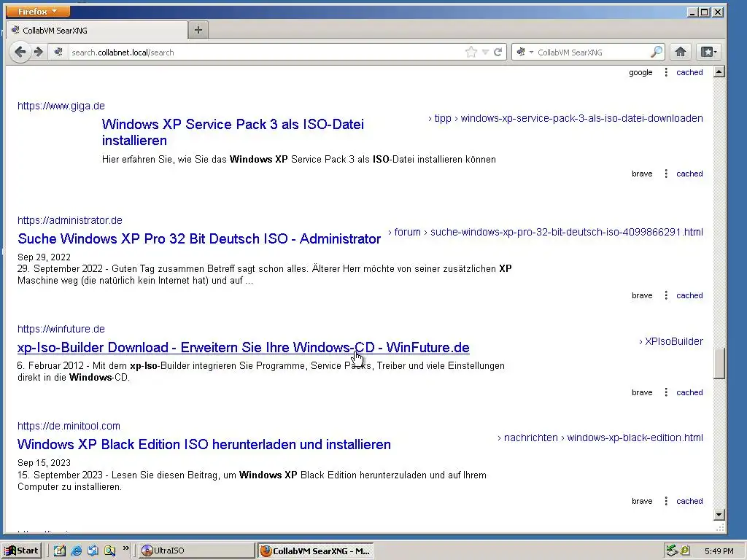The width and height of the screenshot is (747, 560).
Task: Reload the page with the refresh icon
Action: pyautogui.click(x=498, y=52)
